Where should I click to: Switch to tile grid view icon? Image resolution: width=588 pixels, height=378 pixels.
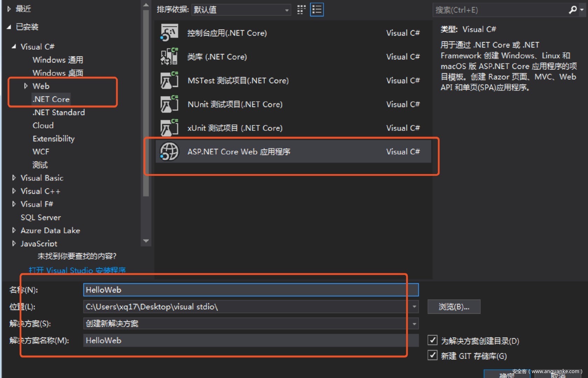click(x=301, y=10)
